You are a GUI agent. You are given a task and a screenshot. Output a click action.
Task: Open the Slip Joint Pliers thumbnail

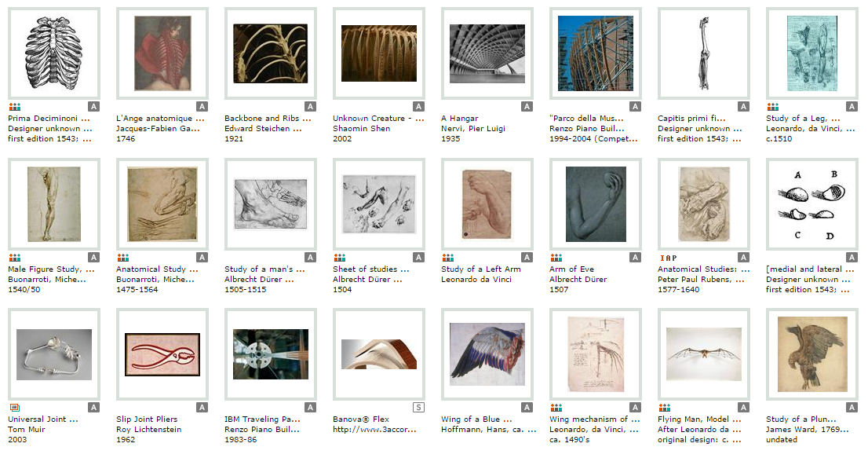click(162, 354)
